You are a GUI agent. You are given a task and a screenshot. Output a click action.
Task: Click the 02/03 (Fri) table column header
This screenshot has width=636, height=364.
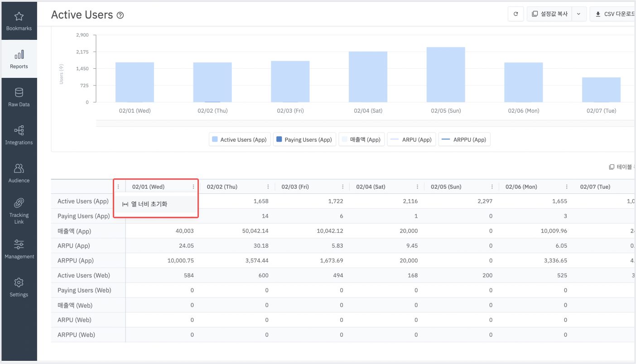295,187
